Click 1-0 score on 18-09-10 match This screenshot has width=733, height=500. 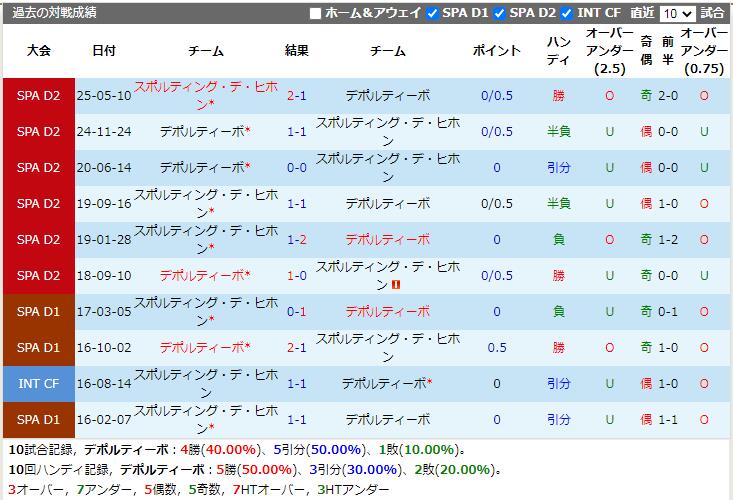point(297,276)
